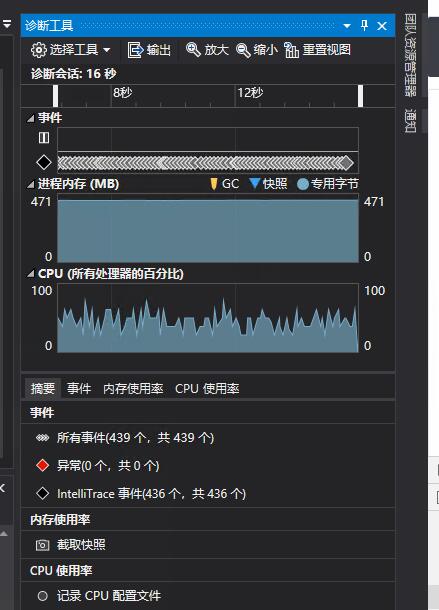Viewport: 439px width, 610px height.
Task: Click the 放大 zoom in magnifier
Action: pos(193,50)
